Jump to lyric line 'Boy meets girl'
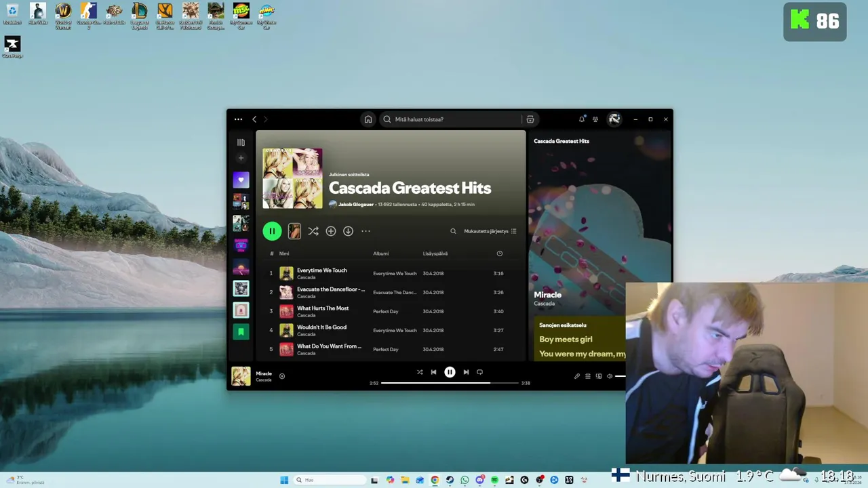The height and width of the screenshot is (488, 868). click(x=566, y=340)
